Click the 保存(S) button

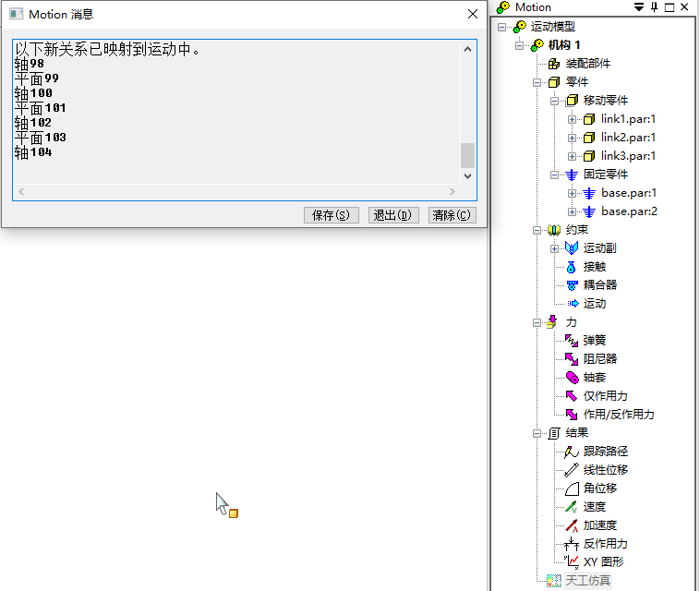point(332,215)
